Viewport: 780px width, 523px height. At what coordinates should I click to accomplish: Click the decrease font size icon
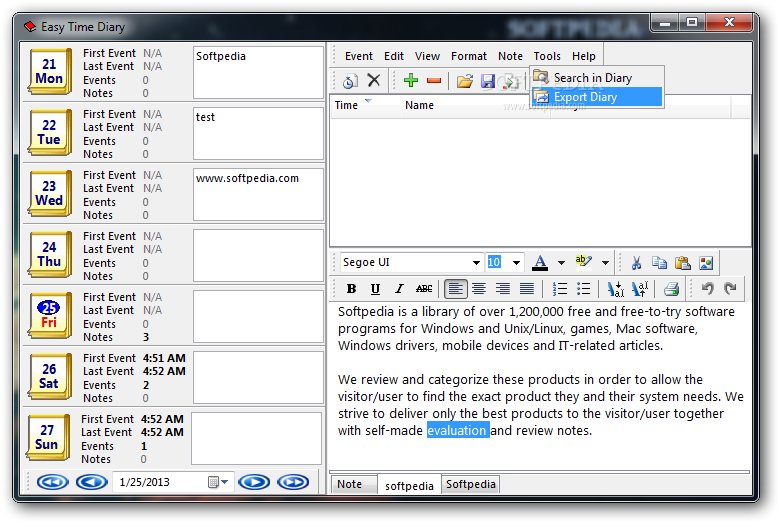point(615,289)
